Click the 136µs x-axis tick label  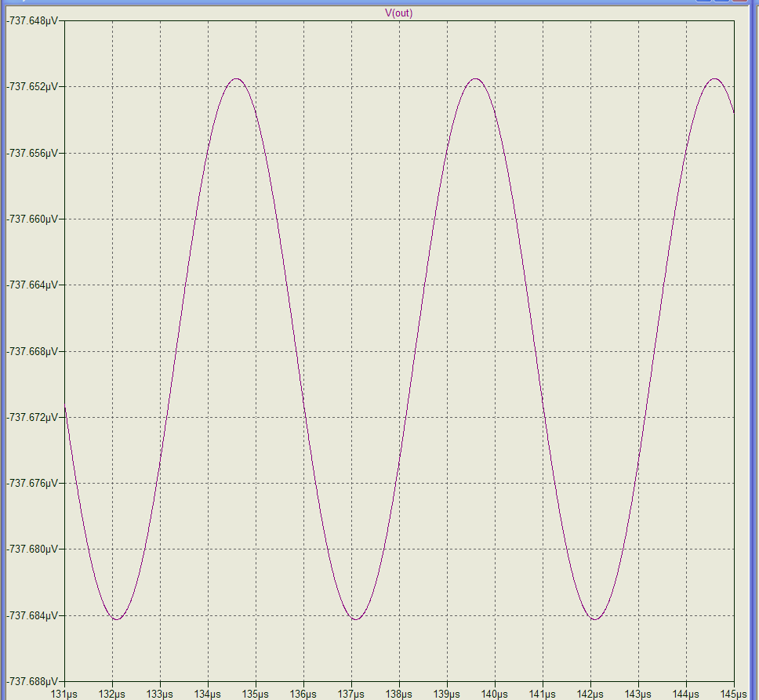[303, 695]
